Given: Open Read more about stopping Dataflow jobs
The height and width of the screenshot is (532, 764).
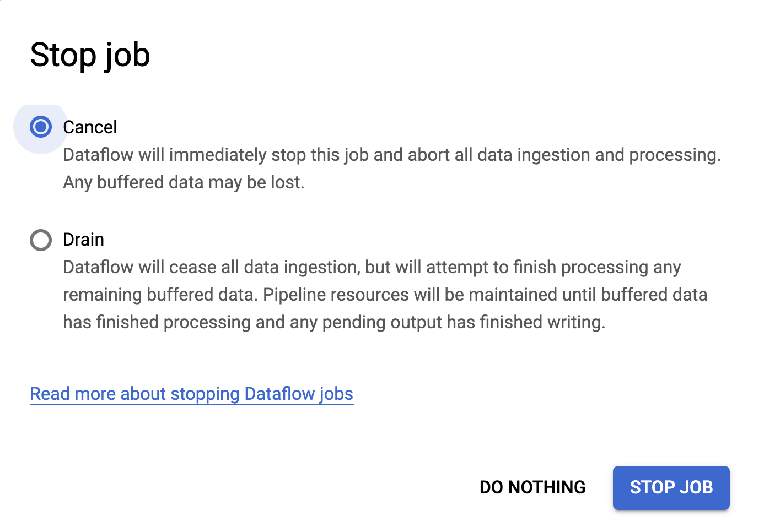Looking at the screenshot, I should pos(191,394).
